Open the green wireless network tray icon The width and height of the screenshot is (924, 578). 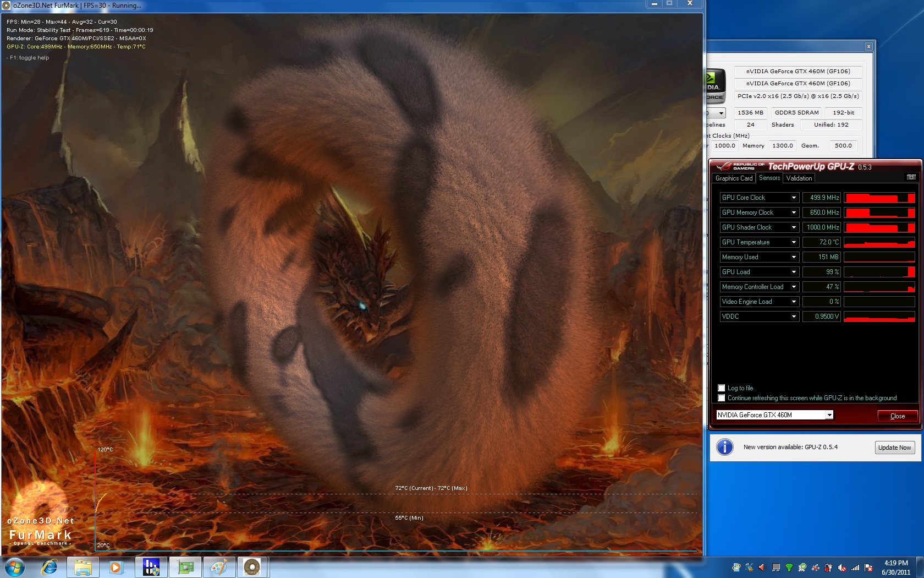pos(789,567)
